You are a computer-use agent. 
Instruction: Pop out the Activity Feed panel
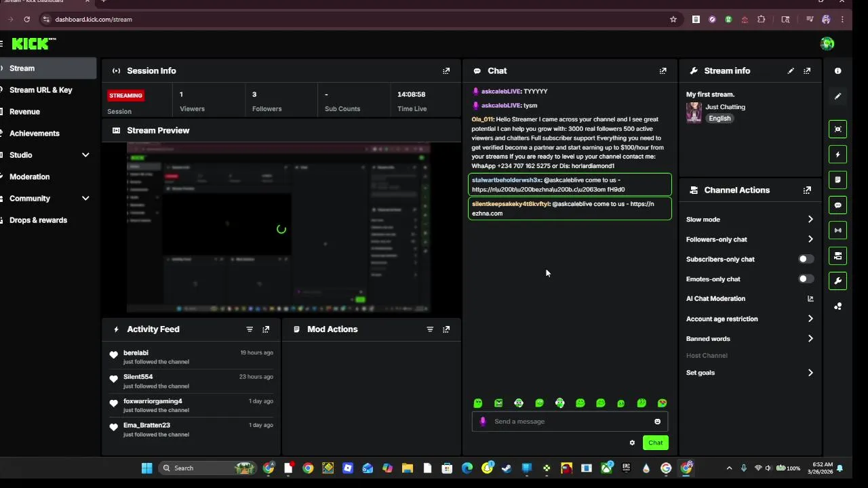pyautogui.click(x=266, y=329)
